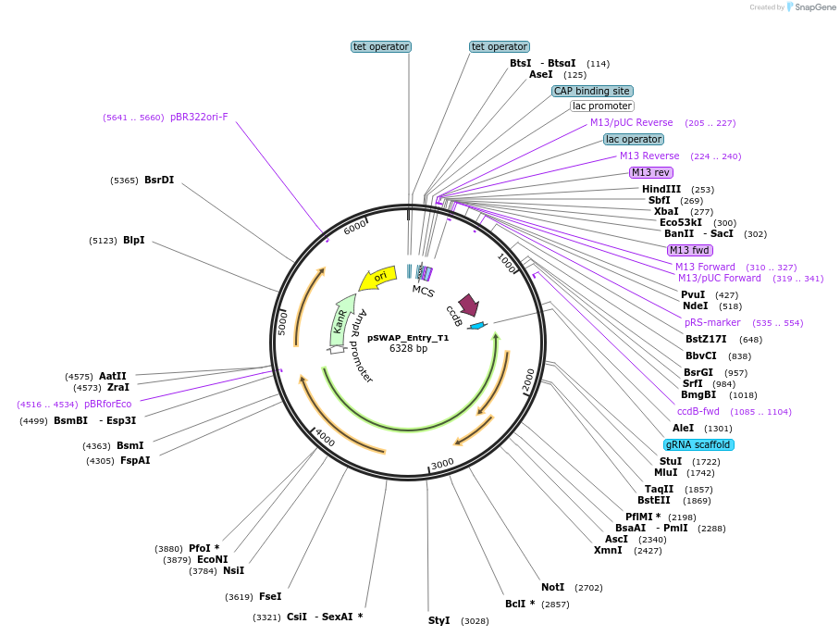This screenshot has width=840, height=636.
Task: Click the M13 fwd feature label
Action: click(689, 250)
